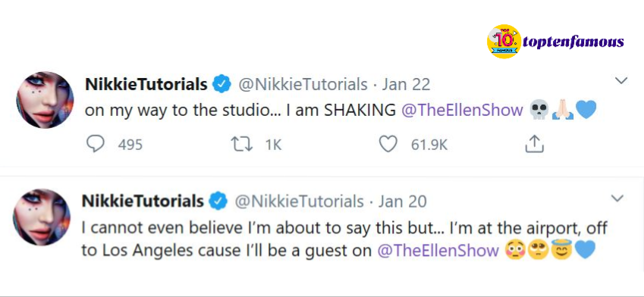Expand the Jan 20 tweet options chevron
The width and height of the screenshot is (644, 297).
(617, 199)
